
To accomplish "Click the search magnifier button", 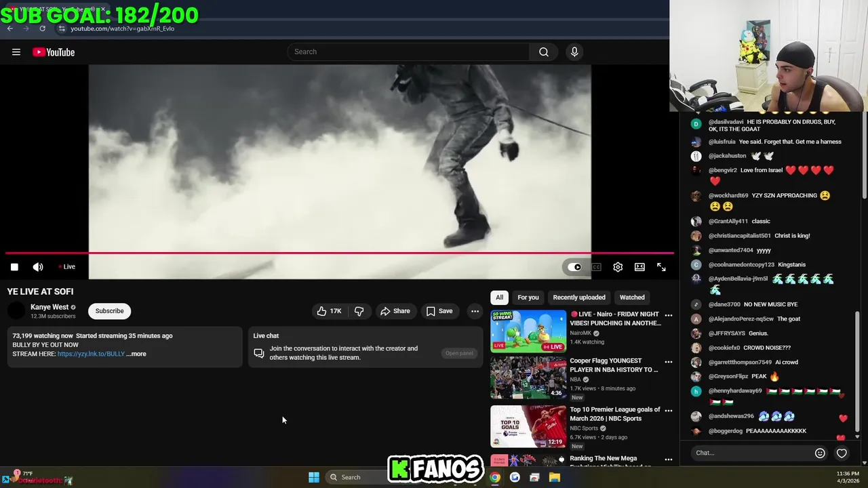I will [x=544, y=52].
